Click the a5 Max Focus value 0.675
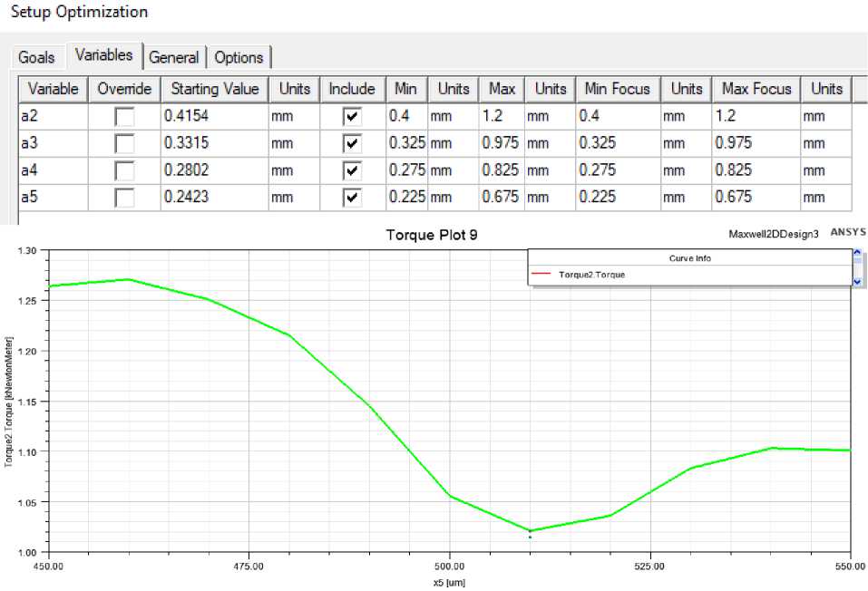This screenshot has height=591, width=868. (756, 198)
